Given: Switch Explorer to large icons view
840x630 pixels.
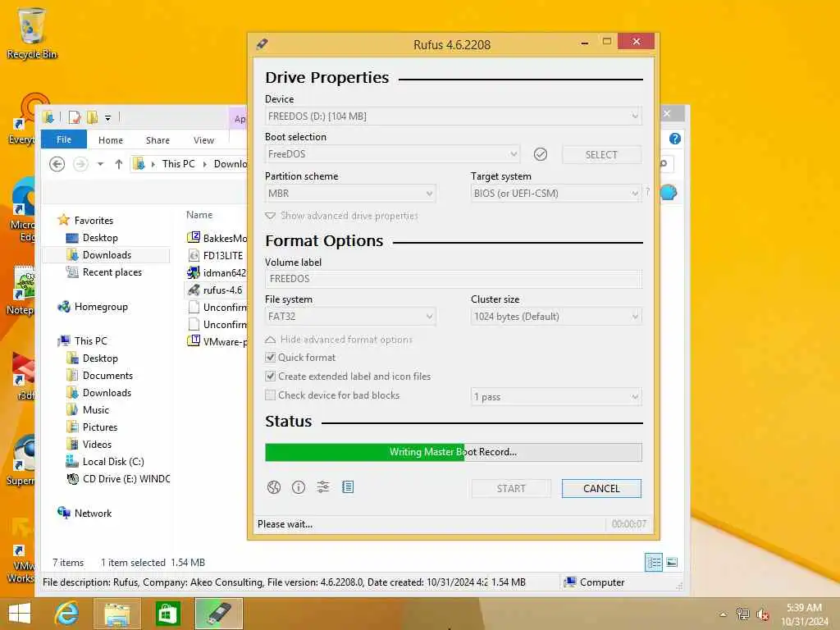Looking at the screenshot, I should click(672, 563).
